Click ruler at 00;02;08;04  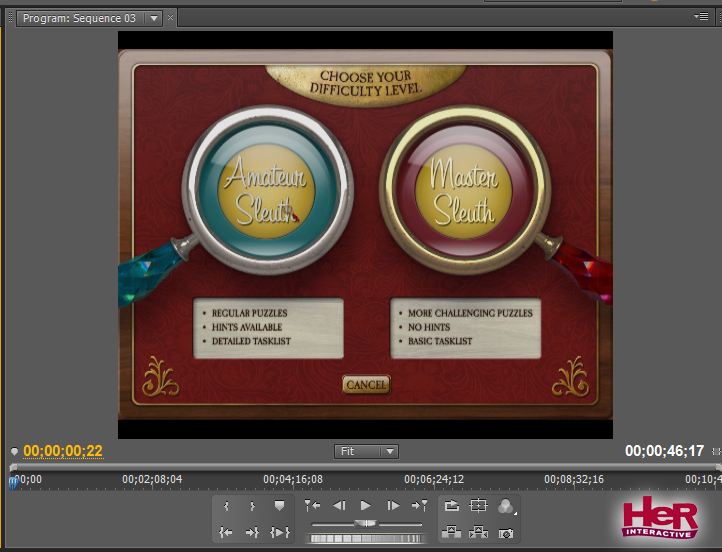click(151, 479)
